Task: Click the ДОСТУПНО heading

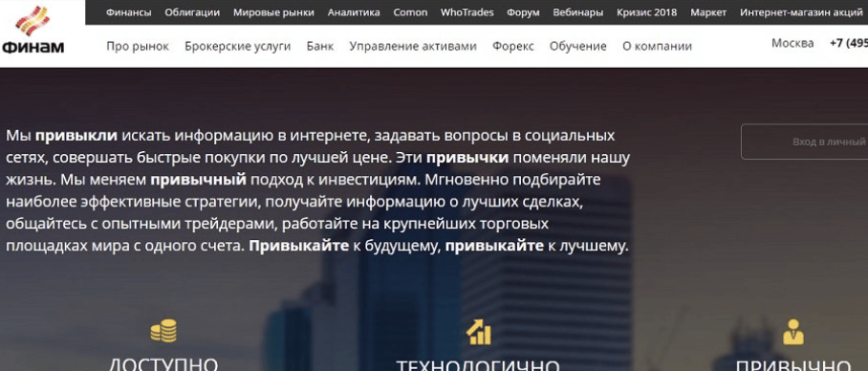Action: (x=163, y=363)
